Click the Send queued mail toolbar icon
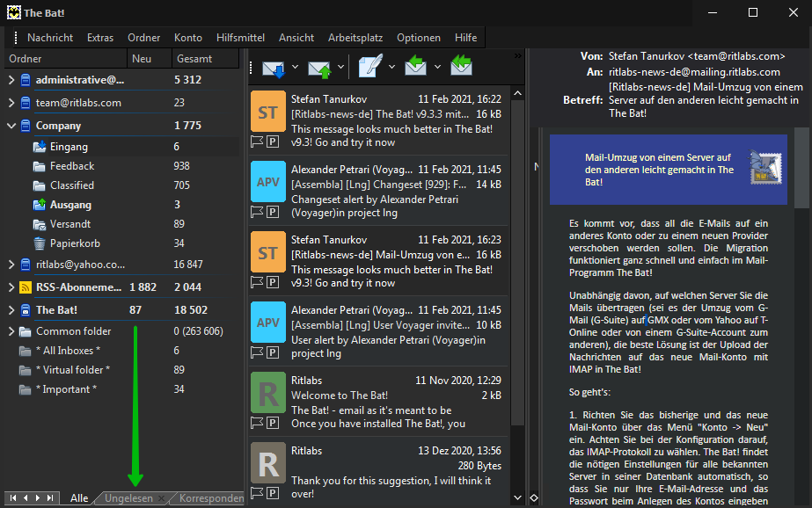Viewport: 812px width, 508px height. click(x=319, y=68)
